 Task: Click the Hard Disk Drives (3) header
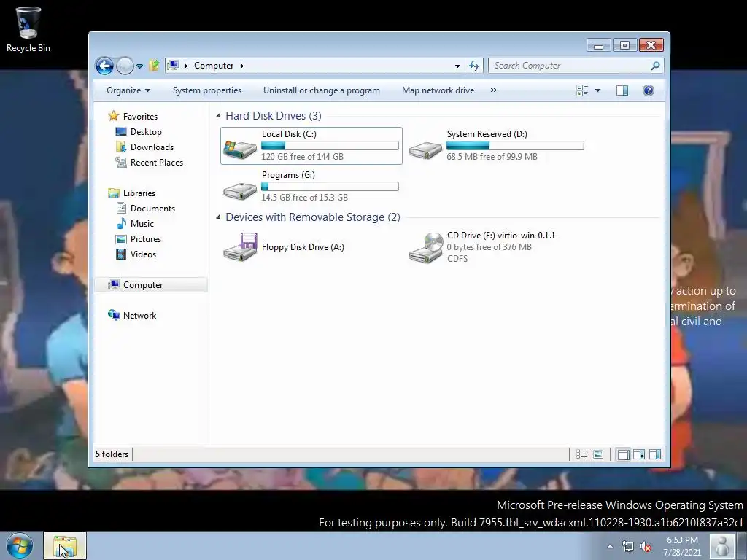point(274,116)
